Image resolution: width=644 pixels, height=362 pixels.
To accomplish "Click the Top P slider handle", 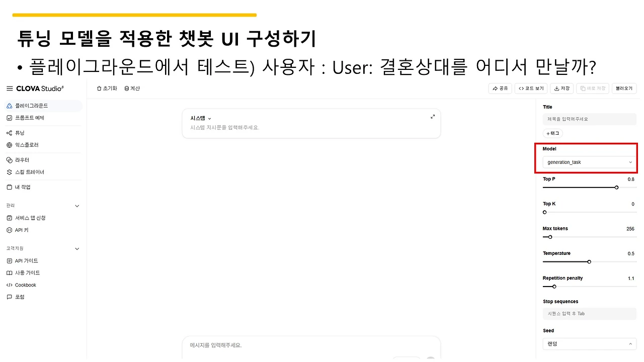I will pos(617,187).
